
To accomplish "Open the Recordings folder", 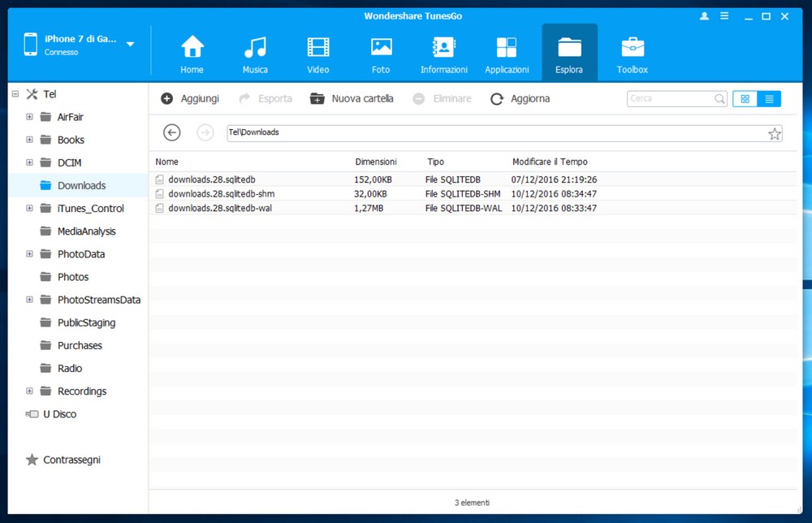I will coord(82,391).
